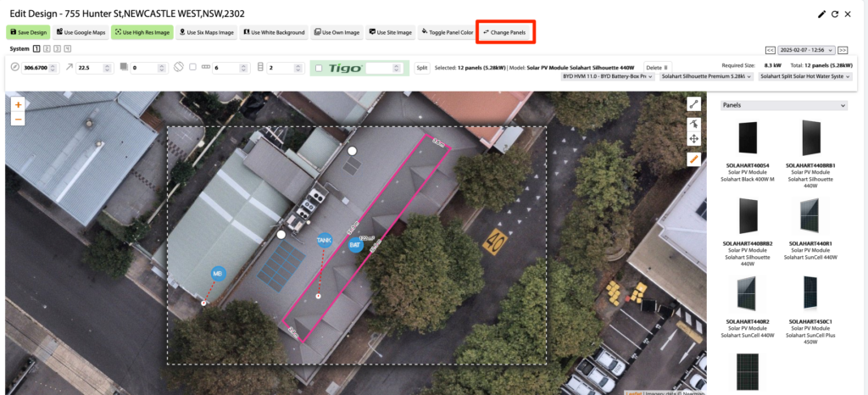
Task: Select System 4
Action: click(68, 48)
